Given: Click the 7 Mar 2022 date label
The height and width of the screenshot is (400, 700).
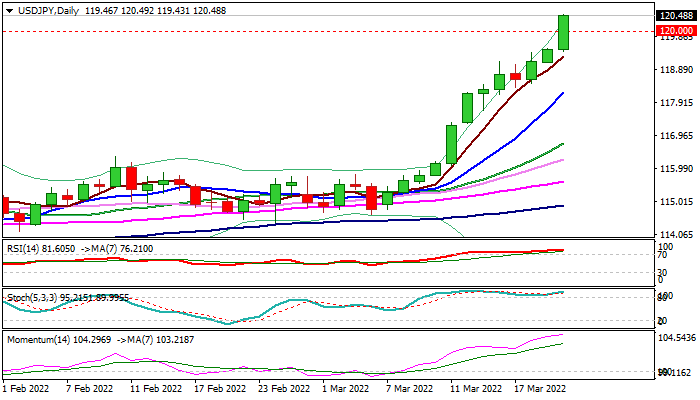Looking at the screenshot, I should click(x=408, y=388).
